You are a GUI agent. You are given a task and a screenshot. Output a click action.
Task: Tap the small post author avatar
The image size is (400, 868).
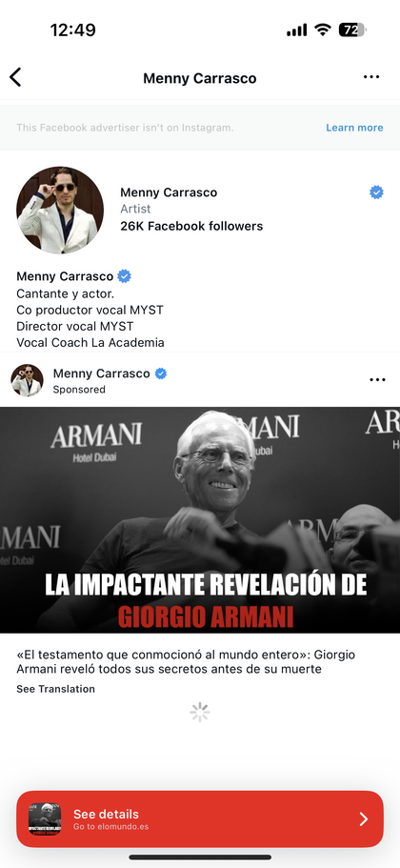click(x=27, y=380)
